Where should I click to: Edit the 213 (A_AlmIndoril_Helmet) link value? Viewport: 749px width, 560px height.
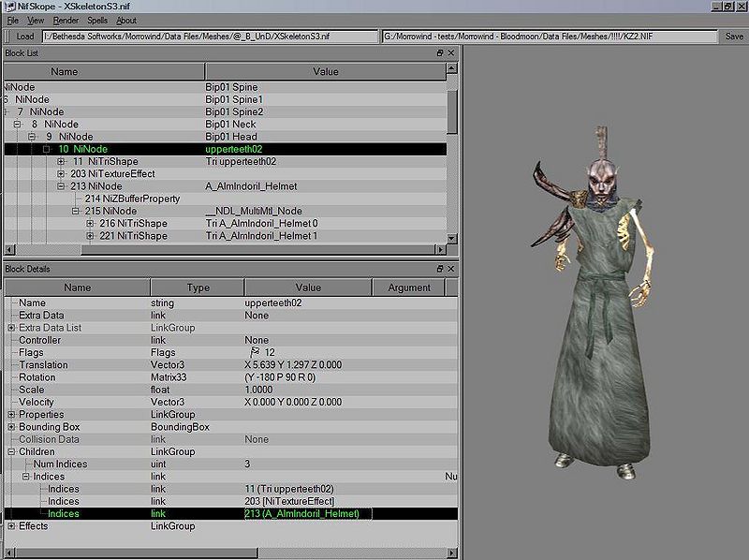pos(308,514)
